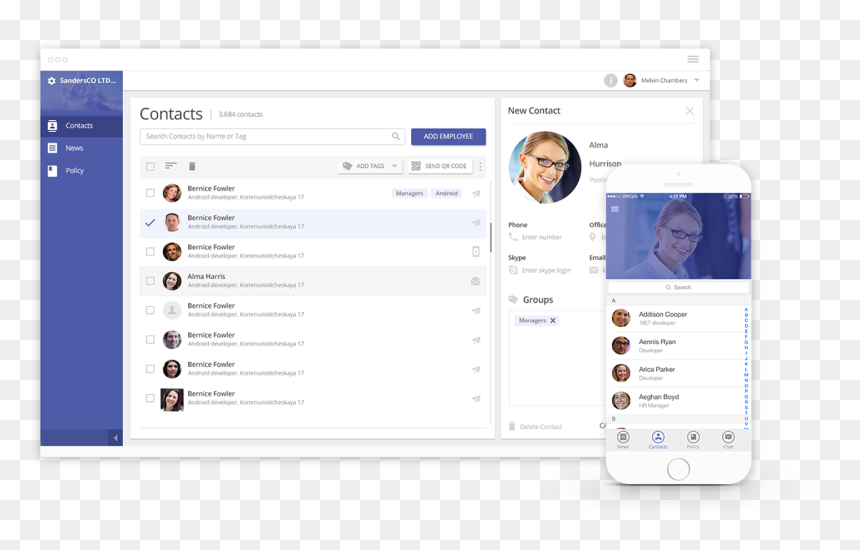The height and width of the screenshot is (550, 860).
Task: Click the envelope icon on Alma Harris row
Action: click(x=476, y=281)
